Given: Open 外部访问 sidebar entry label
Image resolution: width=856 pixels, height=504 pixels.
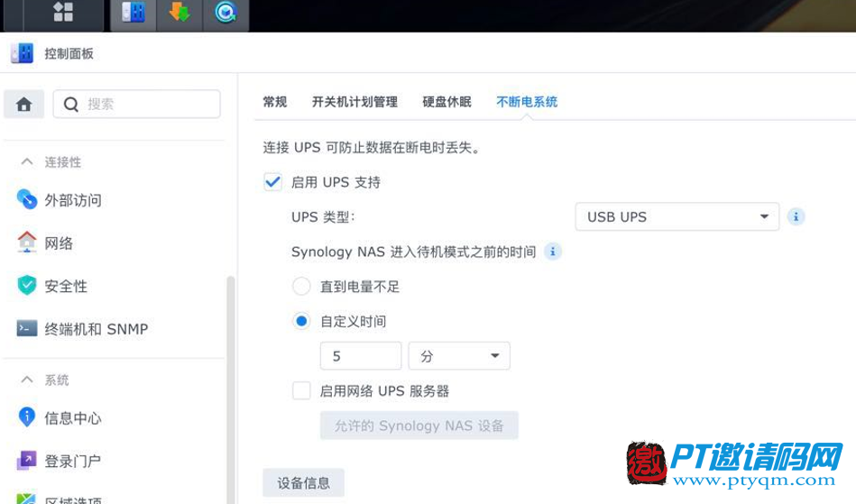Looking at the screenshot, I should point(73,200).
